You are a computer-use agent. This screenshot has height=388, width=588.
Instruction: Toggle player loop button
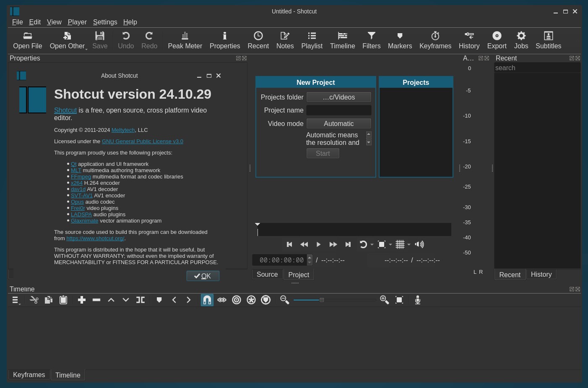coord(363,244)
